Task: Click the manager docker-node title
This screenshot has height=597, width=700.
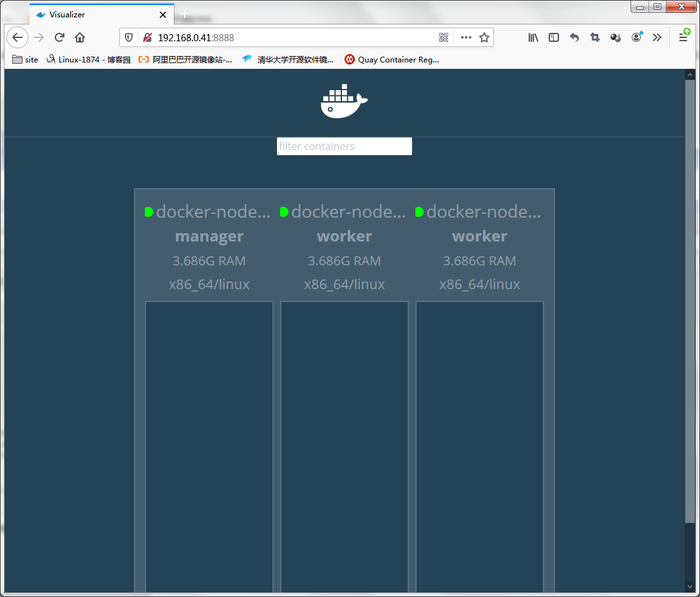Action: (x=213, y=212)
